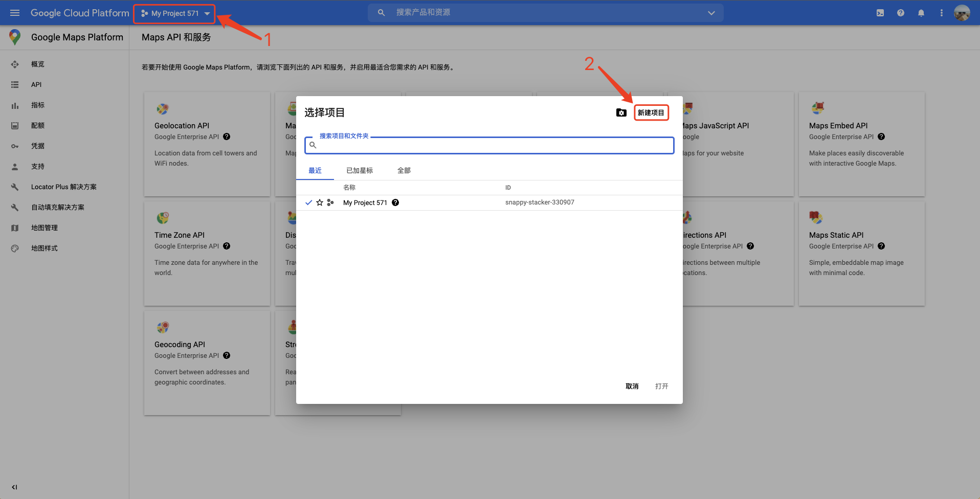This screenshot has height=499, width=980.
Task: Open Locator Plus 解决方案 in sidebar
Action: [64, 187]
